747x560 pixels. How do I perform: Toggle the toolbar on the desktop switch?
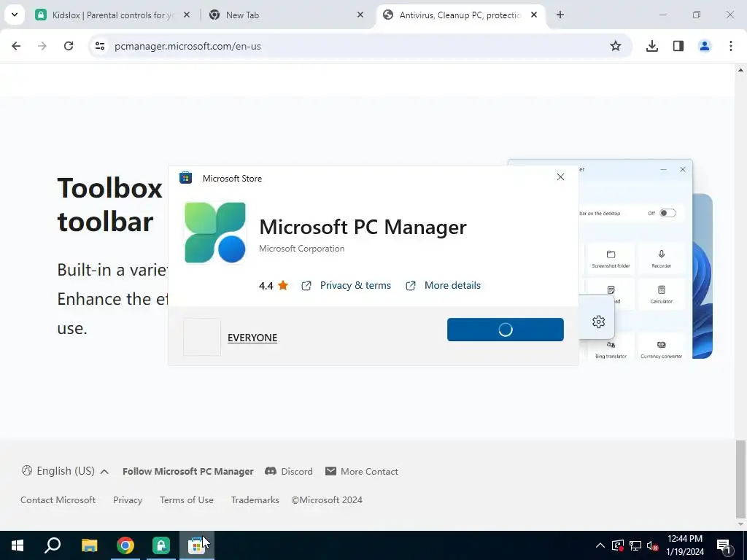[x=667, y=213]
